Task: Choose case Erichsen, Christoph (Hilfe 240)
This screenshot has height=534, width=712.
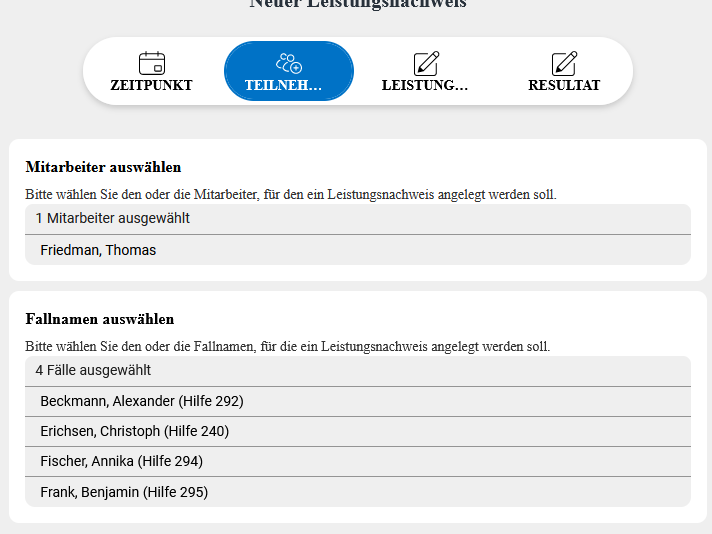Action: click(x=134, y=431)
